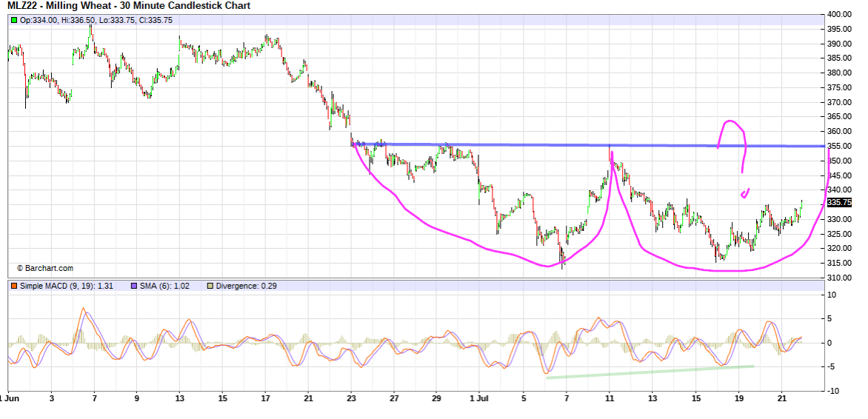Click the 400.00 price axis label

click(x=840, y=15)
